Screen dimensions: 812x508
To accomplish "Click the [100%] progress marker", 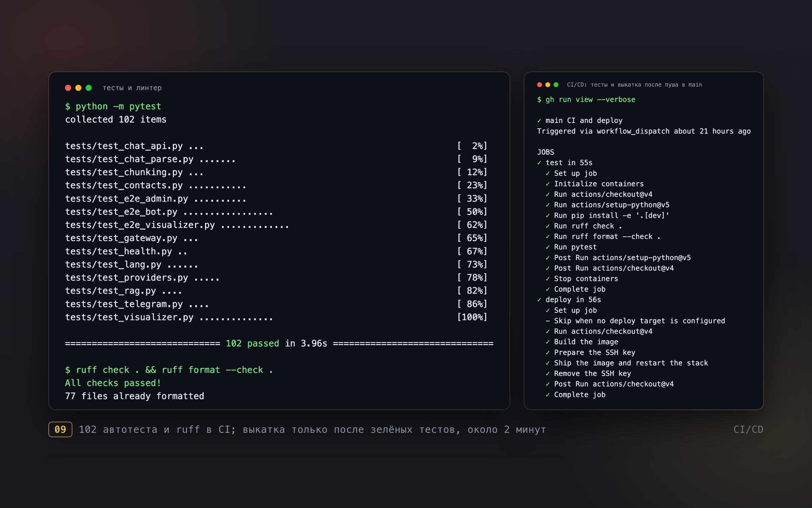I will click(x=472, y=317).
